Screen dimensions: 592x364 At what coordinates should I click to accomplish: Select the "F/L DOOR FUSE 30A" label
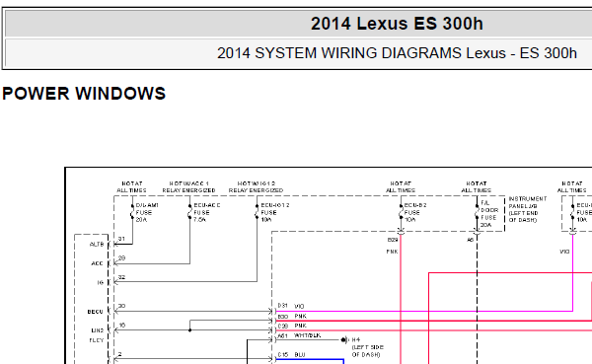point(489,214)
